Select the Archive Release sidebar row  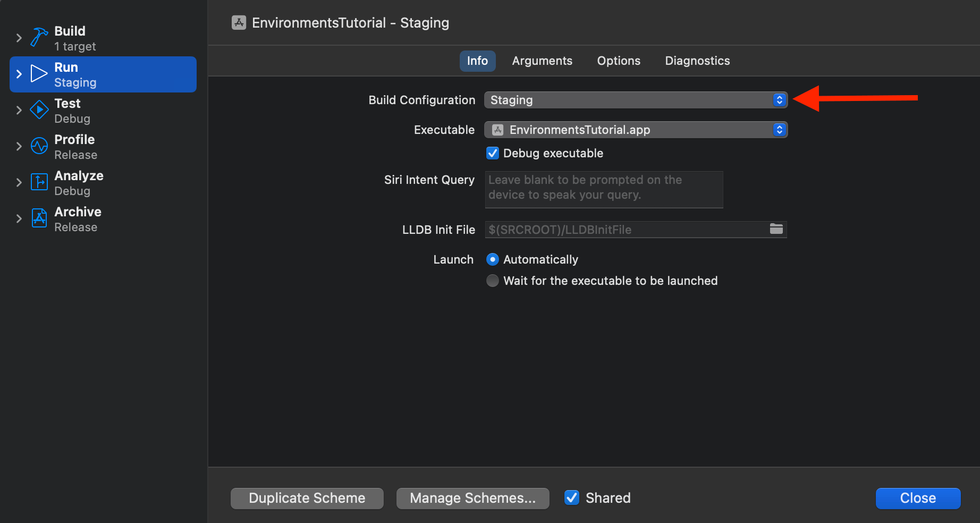coord(103,219)
